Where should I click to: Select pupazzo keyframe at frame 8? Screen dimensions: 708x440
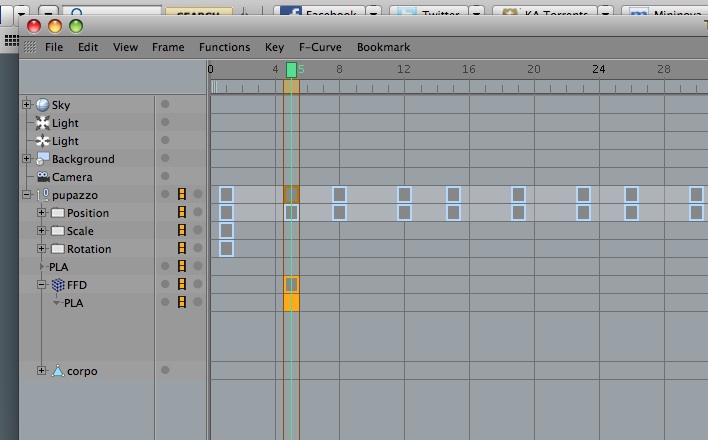click(339, 195)
